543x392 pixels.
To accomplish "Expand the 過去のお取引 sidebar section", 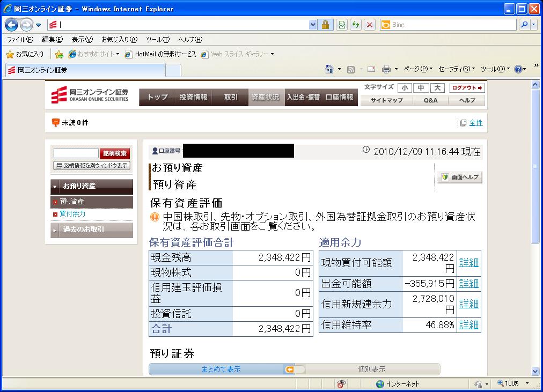I will click(91, 230).
